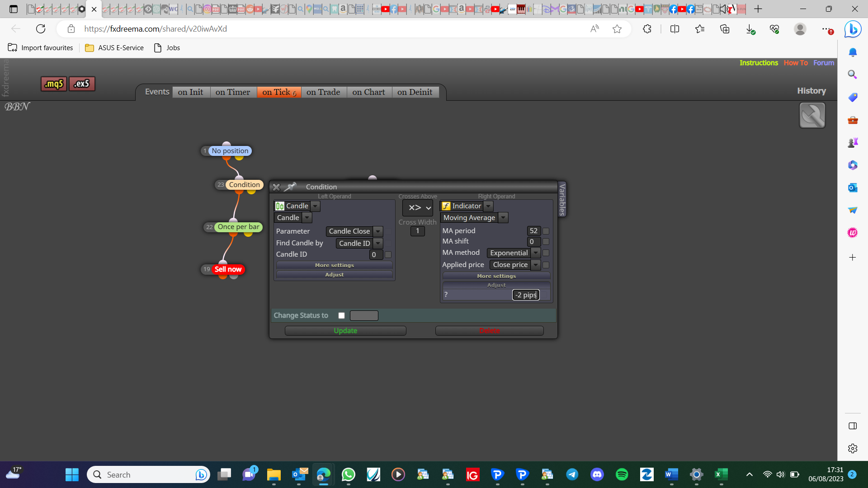Open Spotify from the taskbar
This screenshot has height=488, width=868.
click(622, 474)
